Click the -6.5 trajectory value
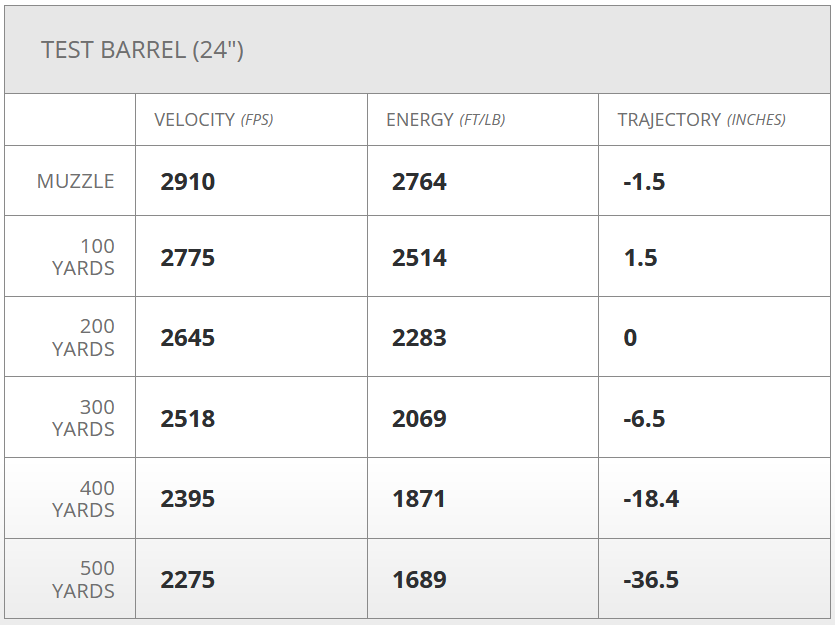835x625 pixels. point(644,418)
